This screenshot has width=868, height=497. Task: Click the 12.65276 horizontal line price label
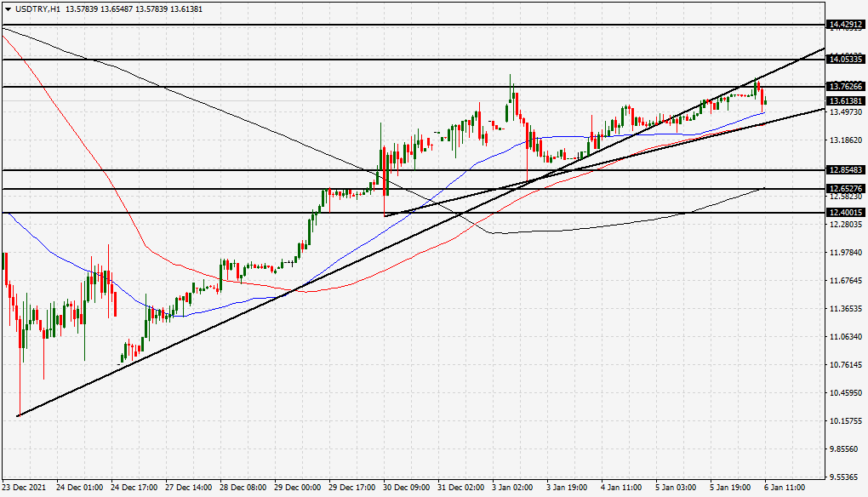tap(845, 189)
